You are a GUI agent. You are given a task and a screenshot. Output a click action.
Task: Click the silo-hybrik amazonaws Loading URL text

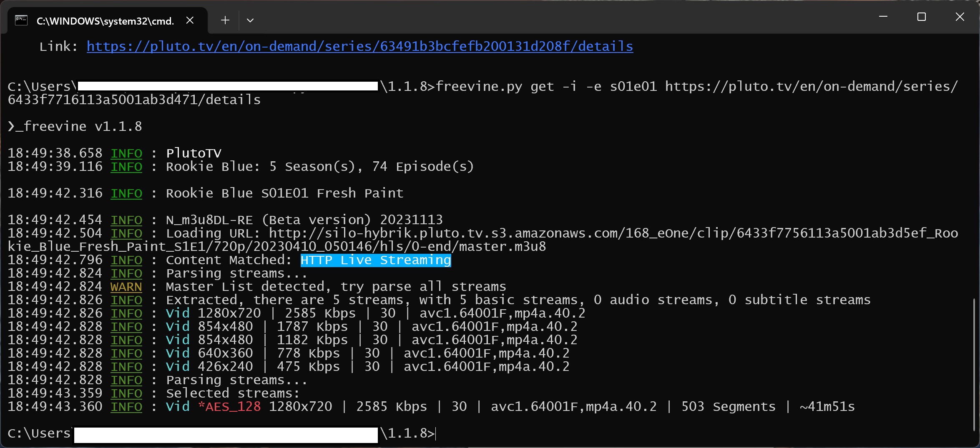coord(613,233)
